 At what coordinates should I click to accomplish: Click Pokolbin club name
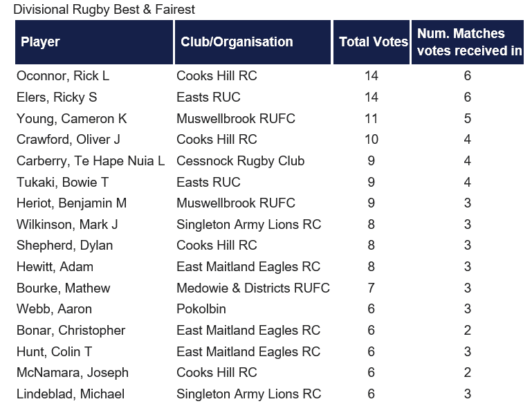[201, 309]
